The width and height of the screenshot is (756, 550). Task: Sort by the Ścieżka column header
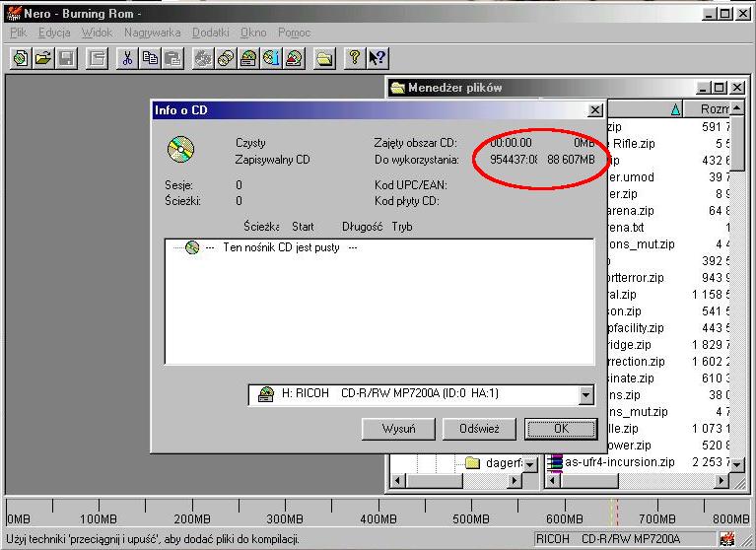coord(261,227)
